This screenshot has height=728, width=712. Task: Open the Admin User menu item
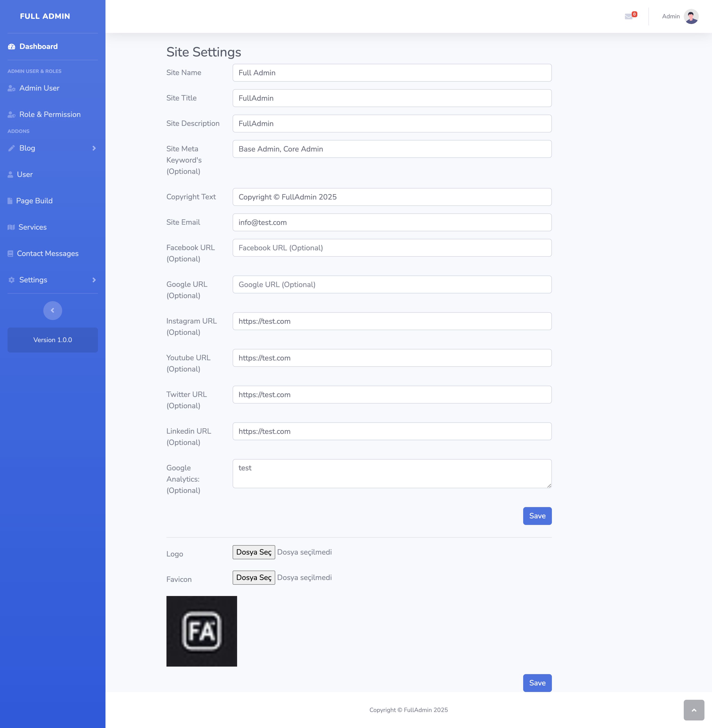point(39,88)
